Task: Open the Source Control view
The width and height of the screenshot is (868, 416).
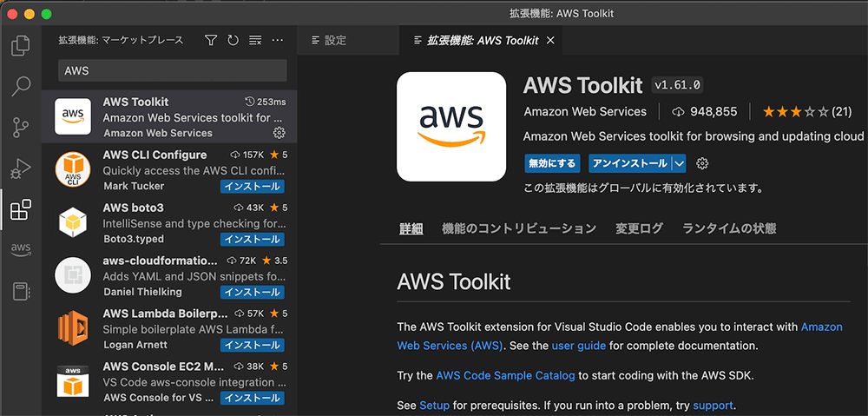Action: point(21,128)
